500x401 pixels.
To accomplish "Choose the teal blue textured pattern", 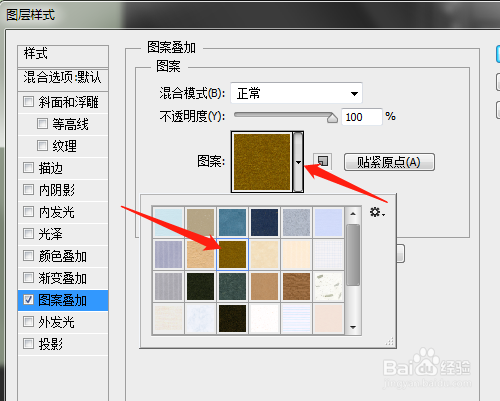I will (232, 222).
